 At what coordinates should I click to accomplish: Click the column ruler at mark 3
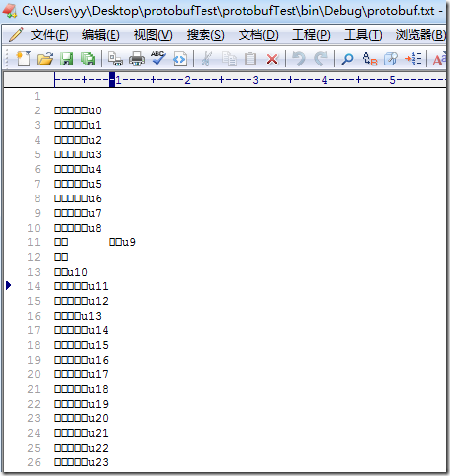coord(255,80)
